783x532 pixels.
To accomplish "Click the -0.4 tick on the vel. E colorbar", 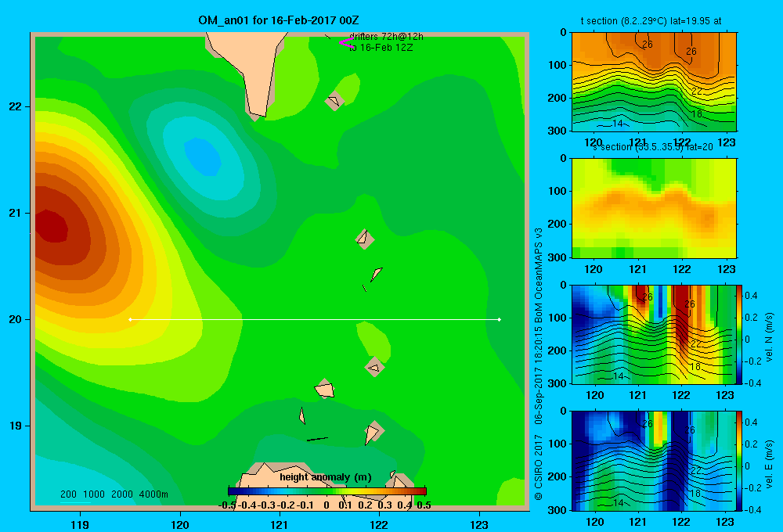I will pyautogui.click(x=752, y=509).
